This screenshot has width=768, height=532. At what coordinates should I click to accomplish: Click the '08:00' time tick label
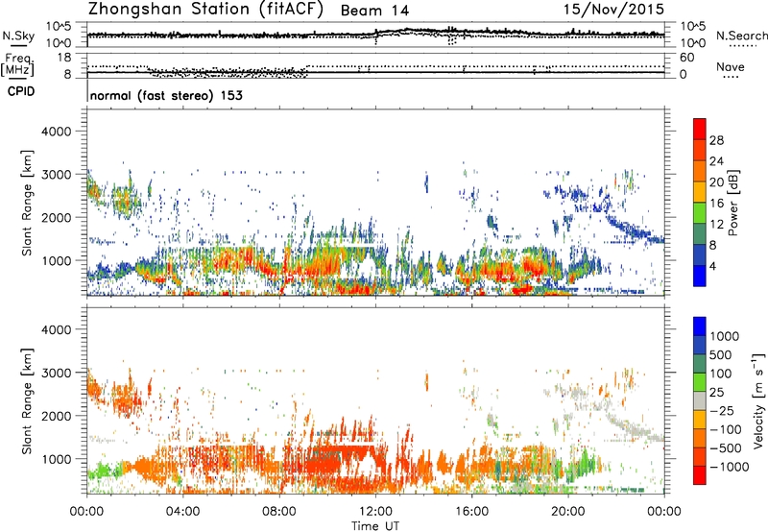[x=279, y=512]
